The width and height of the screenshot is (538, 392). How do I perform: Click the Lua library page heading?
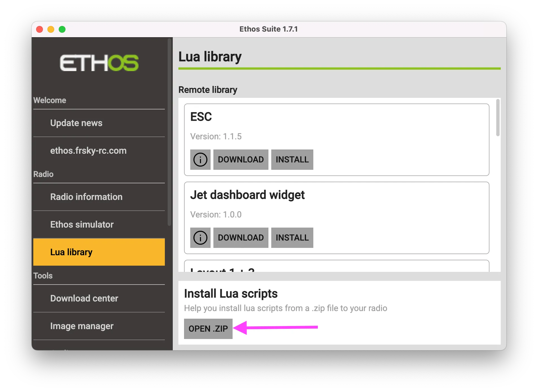[210, 56]
